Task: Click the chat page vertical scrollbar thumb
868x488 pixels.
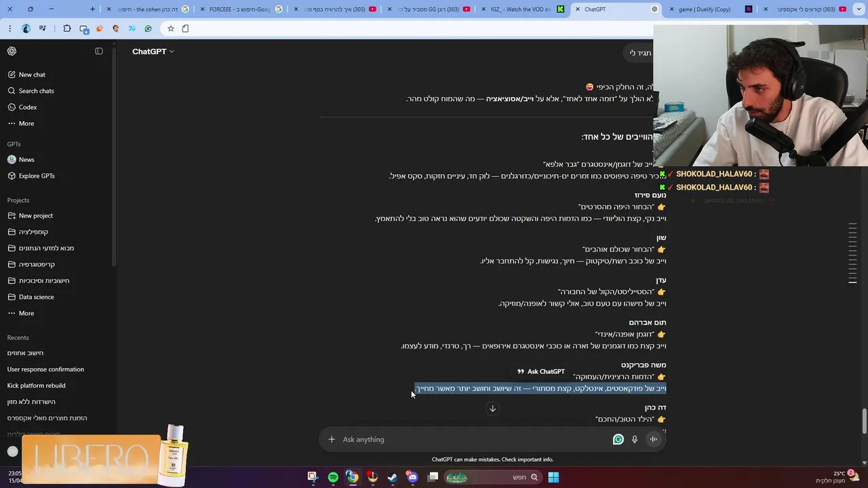Action: click(864, 420)
